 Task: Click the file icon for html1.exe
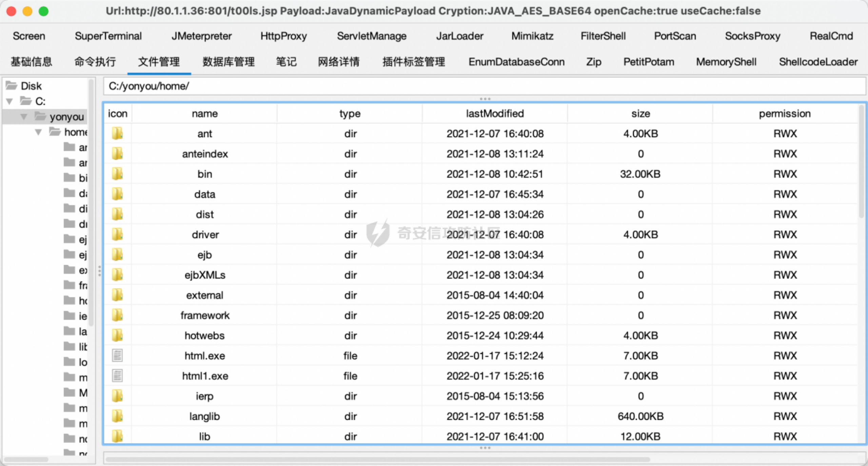117,376
